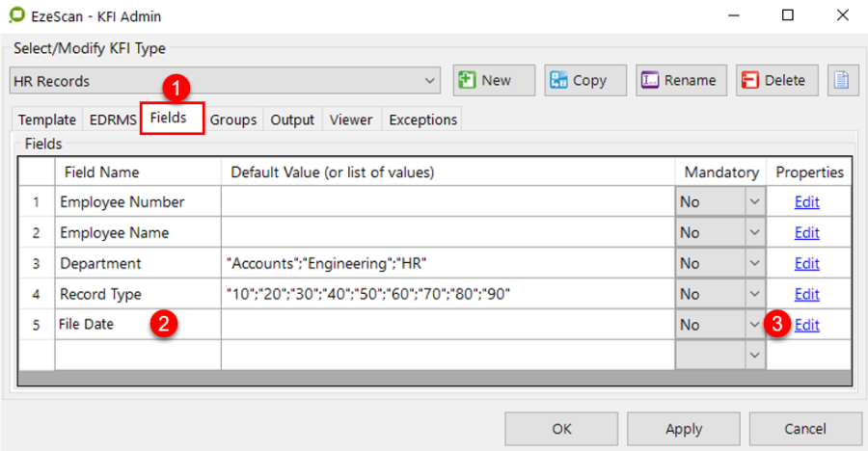Open the HR Records KFI type dropdown
868x451 pixels.
coord(429,81)
